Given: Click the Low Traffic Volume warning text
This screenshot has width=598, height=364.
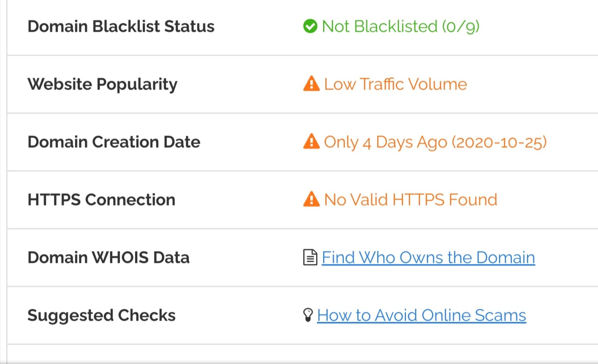Looking at the screenshot, I should [x=395, y=84].
